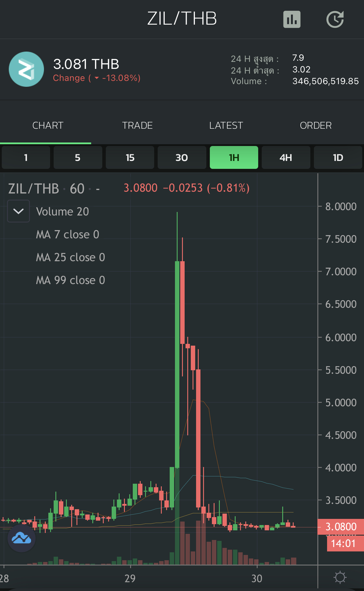Change timeframe to 4H
Image resolution: width=364 pixels, height=591 pixels.
coord(286,158)
